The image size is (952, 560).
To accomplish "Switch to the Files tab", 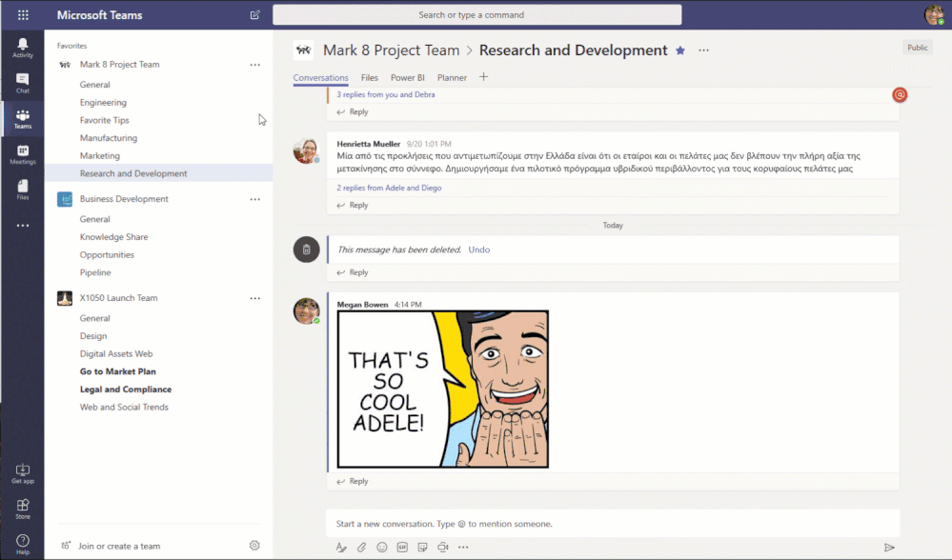I will pyautogui.click(x=369, y=78).
